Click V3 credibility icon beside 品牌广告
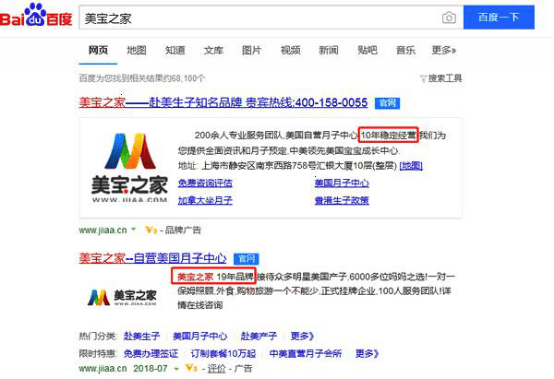 click(151, 230)
